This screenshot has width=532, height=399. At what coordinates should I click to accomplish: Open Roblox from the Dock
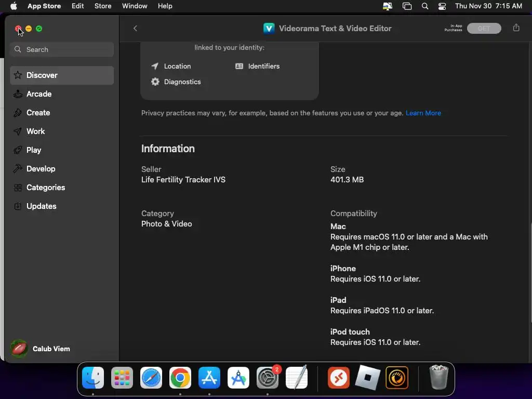(368, 378)
